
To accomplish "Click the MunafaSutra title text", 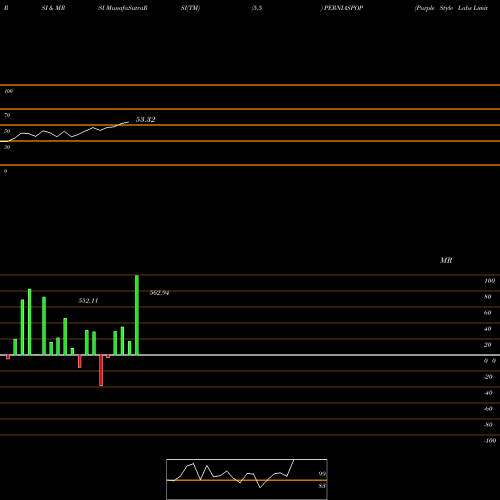I will 125,8.
